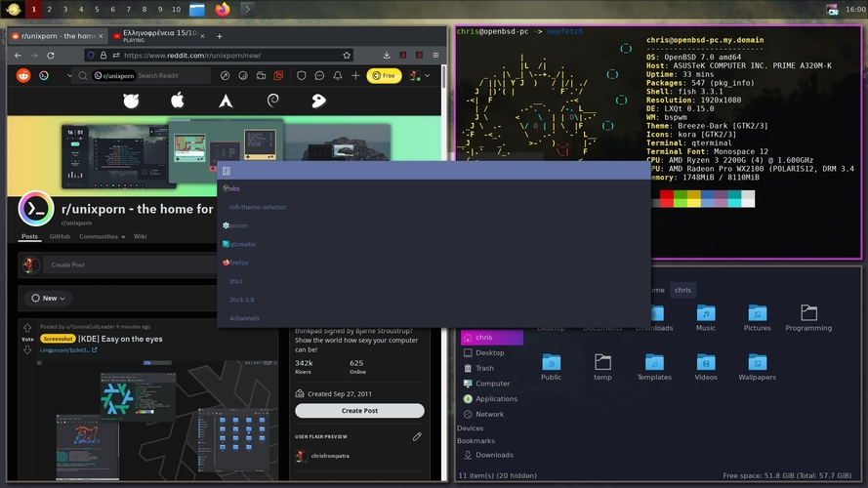868x488 pixels.
Task: Open the Wallpapers folder
Action: click(757, 367)
